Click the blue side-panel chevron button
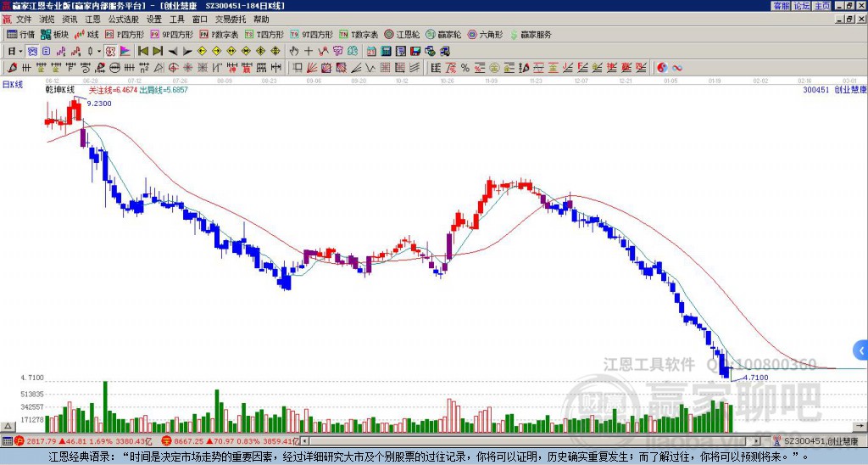This screenshot has width=868, height=465. click(860, 350)
